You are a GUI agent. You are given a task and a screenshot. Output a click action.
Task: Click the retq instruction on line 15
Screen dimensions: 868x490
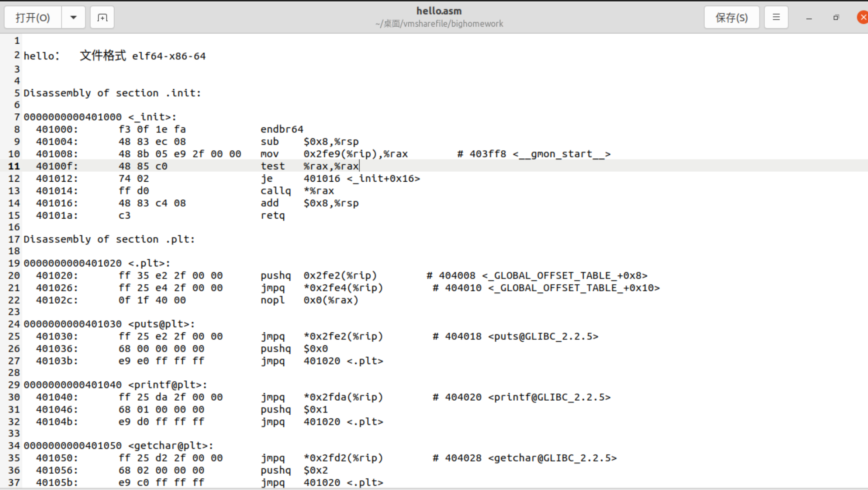click(273, 215)
